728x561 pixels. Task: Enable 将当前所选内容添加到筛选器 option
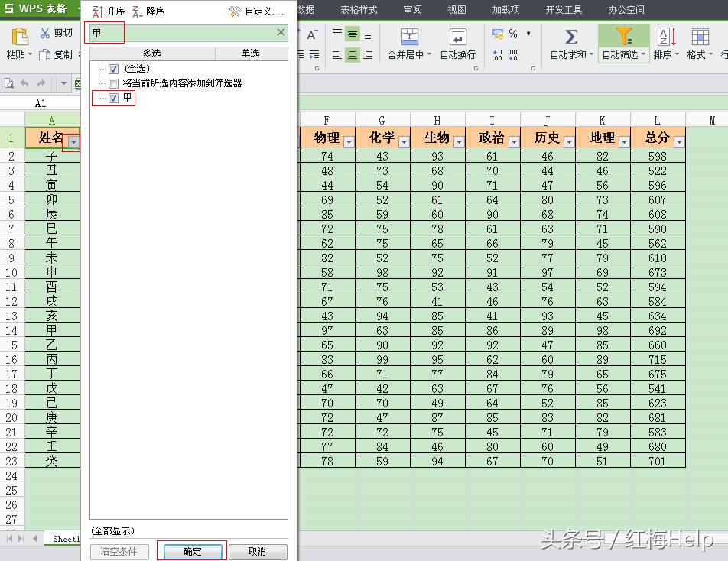point(112,84)
